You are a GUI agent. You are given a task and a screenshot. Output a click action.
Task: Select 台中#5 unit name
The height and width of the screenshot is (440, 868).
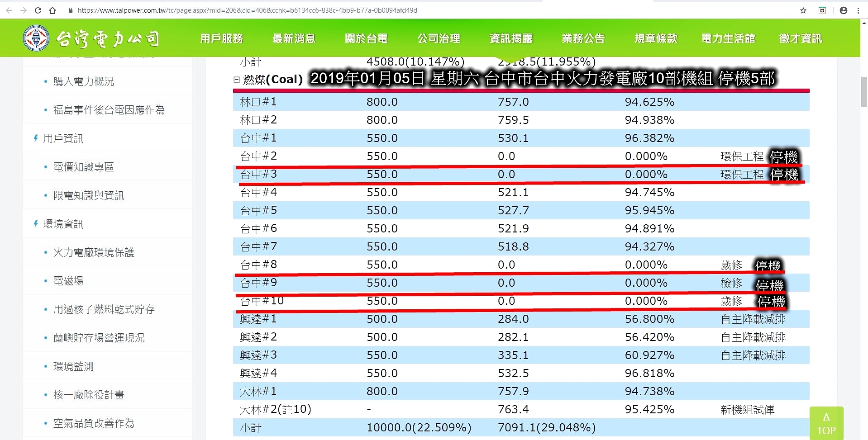pyautogui.click(x=258, y=210)
